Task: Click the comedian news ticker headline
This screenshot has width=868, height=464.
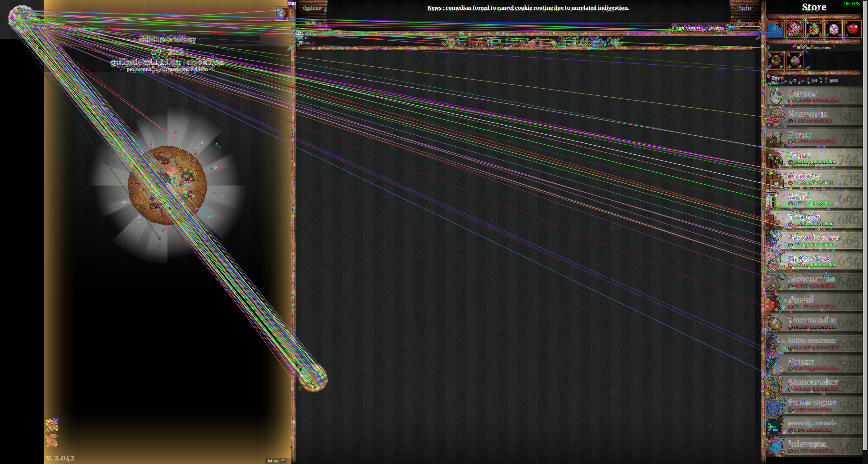Action: [x=528, y=8]
